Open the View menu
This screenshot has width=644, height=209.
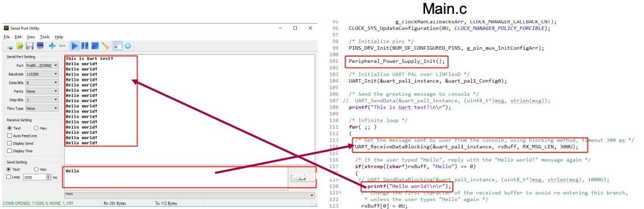[31, 37]
